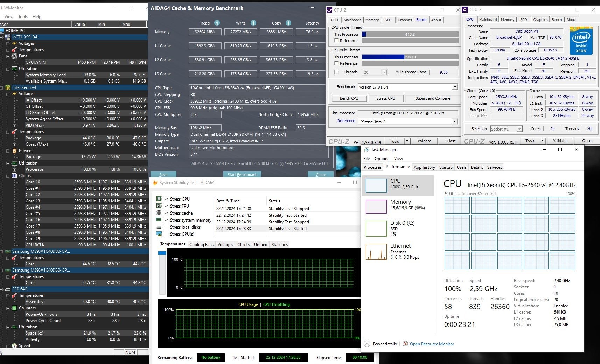600x364 pixels.
Task: Expand Voltages under INTEL X99-D4 in HWMonitor
Action: [8, 43]
